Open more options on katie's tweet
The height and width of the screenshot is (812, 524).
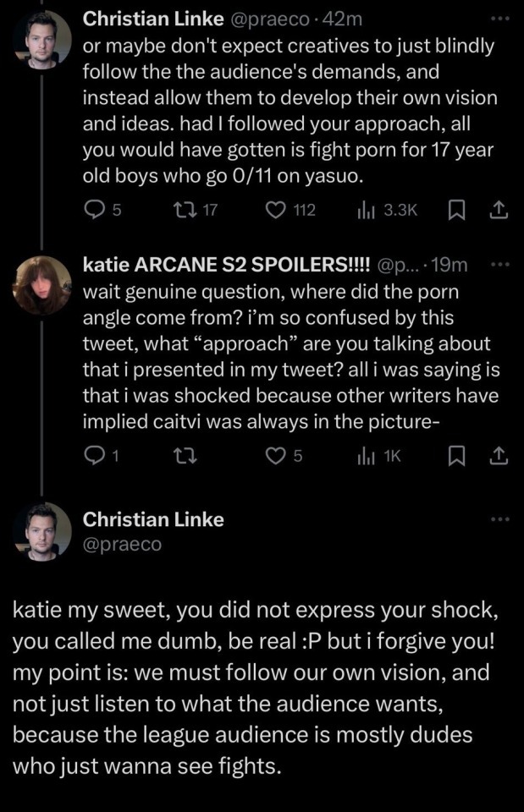pos(501,265)
